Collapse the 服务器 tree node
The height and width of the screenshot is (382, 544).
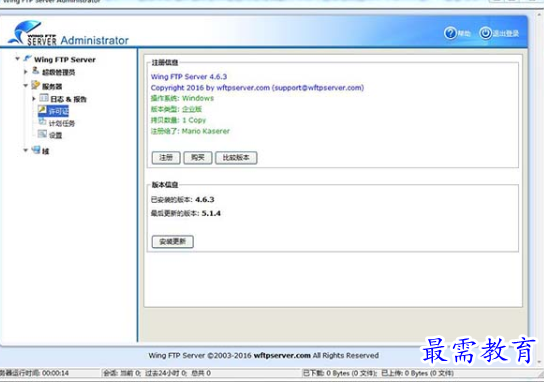tap(25, 85)
